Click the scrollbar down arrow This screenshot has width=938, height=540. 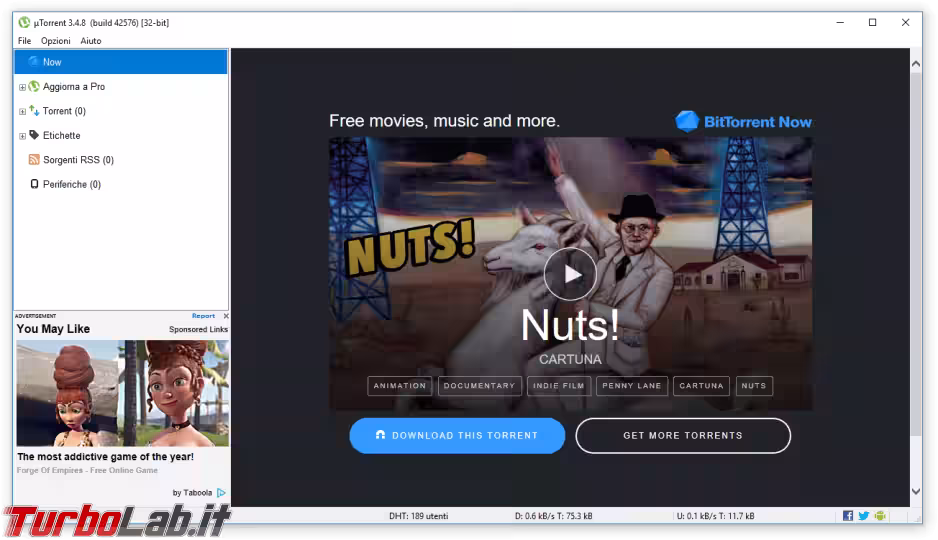click(x=916, y=491)
